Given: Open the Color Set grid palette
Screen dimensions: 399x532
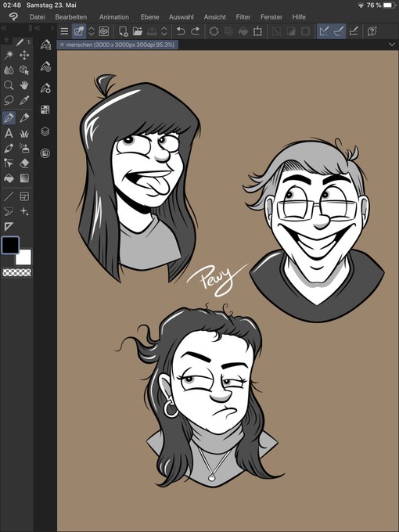Looking at the screenshot, I should pyautogui.click(x=45, y=110).
